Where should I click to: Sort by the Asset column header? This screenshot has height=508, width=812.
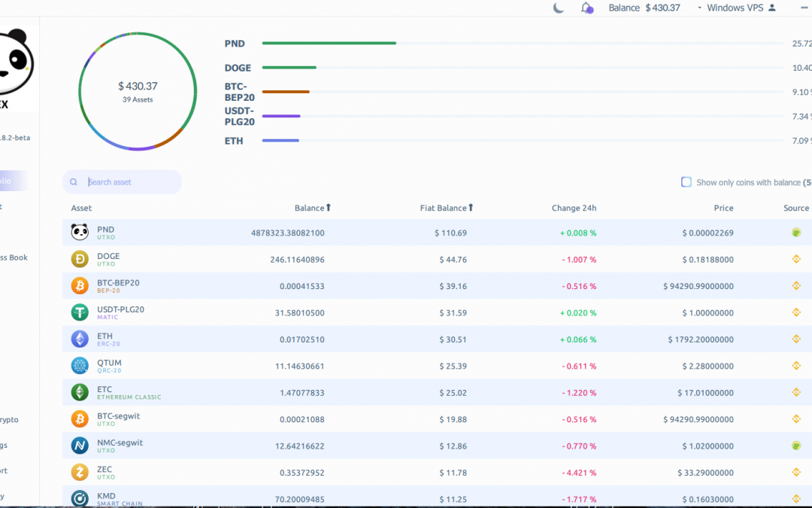tap(81, 208)
